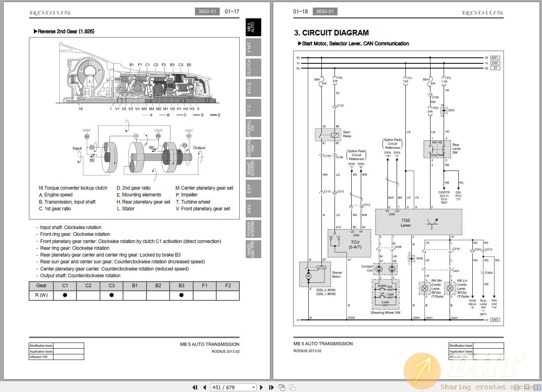Open the T/C section tab

253,108
